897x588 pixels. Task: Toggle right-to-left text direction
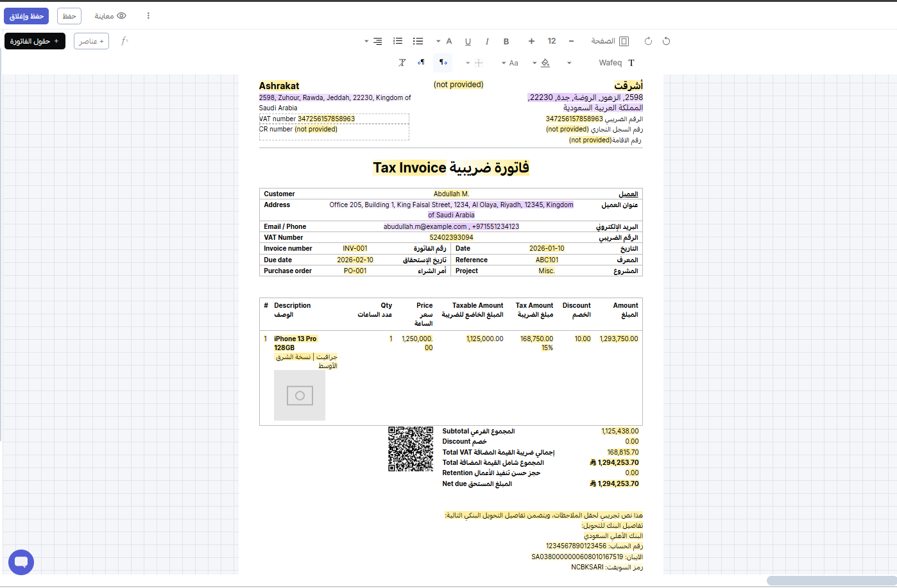click(x=421, y=63)
